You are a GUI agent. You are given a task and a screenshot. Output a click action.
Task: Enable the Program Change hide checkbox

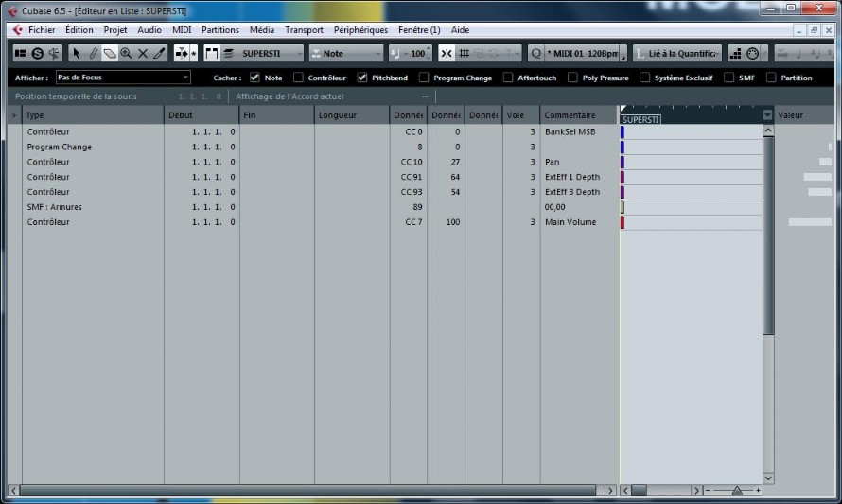(x=424, y=78)
